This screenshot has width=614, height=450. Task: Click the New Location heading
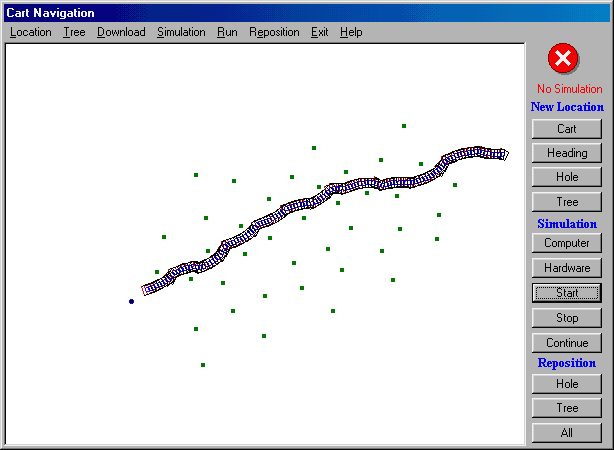[567, 107]
